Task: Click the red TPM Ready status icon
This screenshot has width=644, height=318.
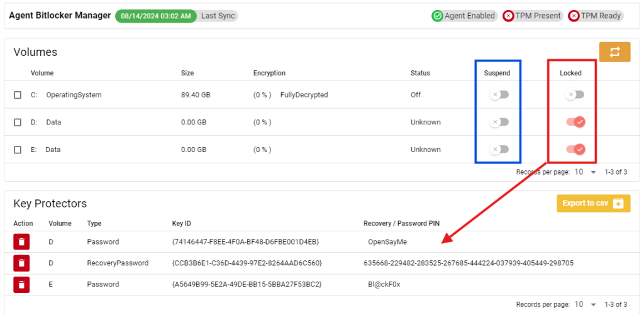Action: [x=574, y=16]
